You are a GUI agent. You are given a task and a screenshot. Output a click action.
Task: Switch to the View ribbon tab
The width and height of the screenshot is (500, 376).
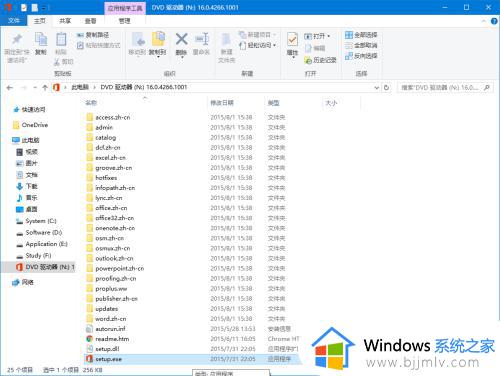pos(90,21)
